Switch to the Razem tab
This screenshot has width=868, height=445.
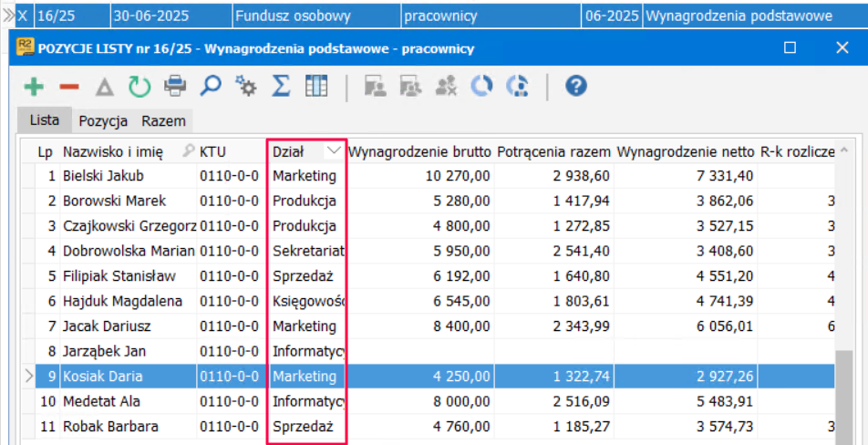click(x=163, y=121)
